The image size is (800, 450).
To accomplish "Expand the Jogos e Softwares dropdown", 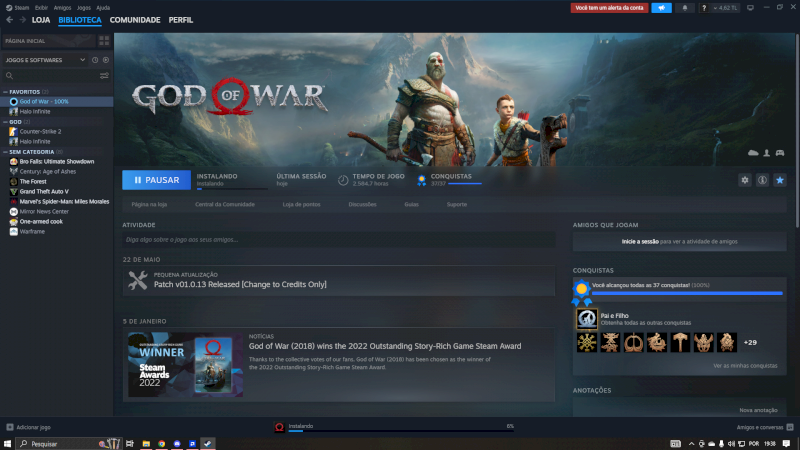I will (45, 60).
